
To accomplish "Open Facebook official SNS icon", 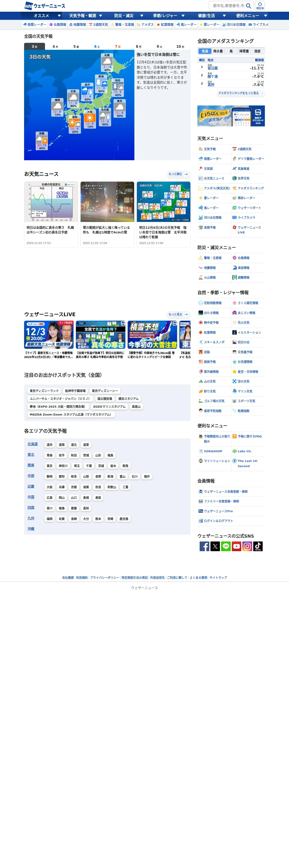I will pos(204,546).
